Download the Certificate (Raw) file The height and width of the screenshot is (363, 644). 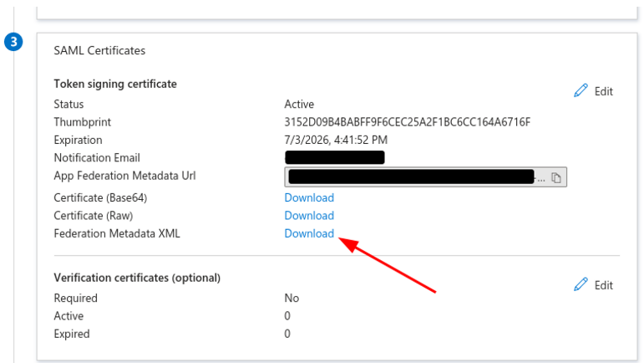(309, 216)
